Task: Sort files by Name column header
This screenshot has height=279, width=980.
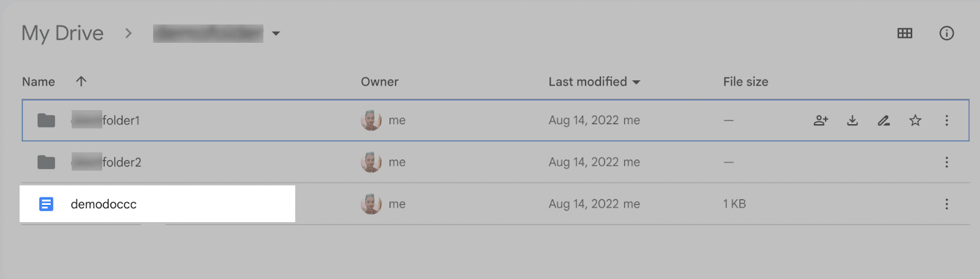Action: pyautogui.click(x=39, y=81)
